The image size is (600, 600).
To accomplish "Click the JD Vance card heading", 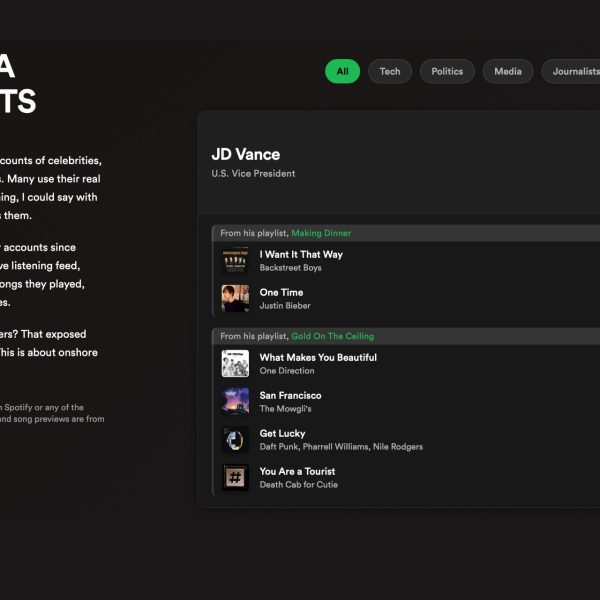I will tap(245, 155).
